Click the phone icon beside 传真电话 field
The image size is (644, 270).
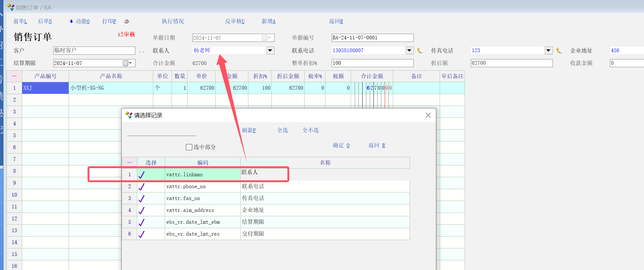coord(559,51)
